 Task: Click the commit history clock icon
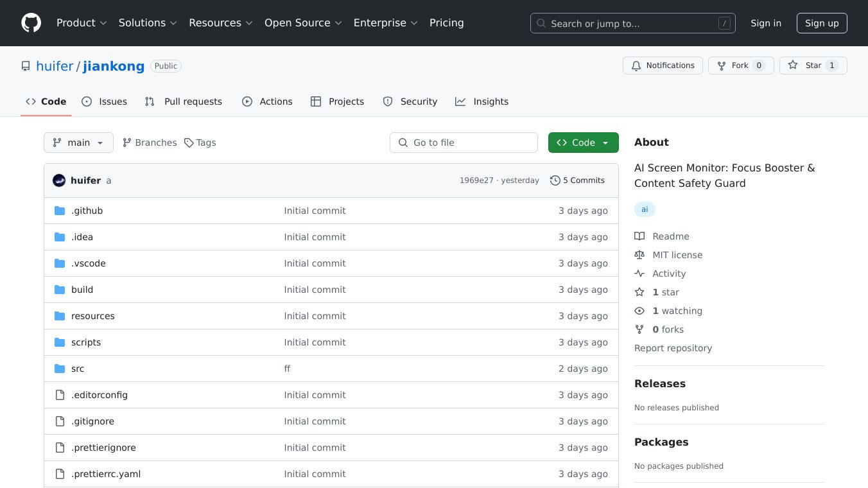(555, 180)
